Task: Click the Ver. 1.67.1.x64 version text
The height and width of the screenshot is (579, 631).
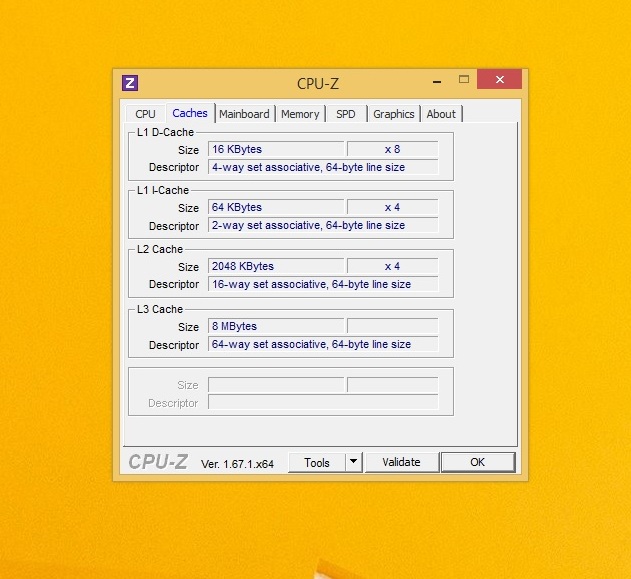Action: pyautogui.click(x=237, y=464)
